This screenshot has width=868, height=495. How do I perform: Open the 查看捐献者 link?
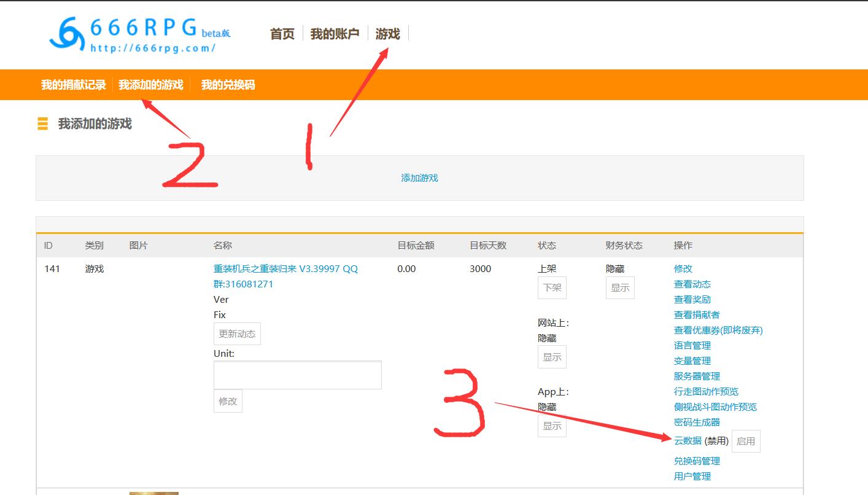[697, 315]
